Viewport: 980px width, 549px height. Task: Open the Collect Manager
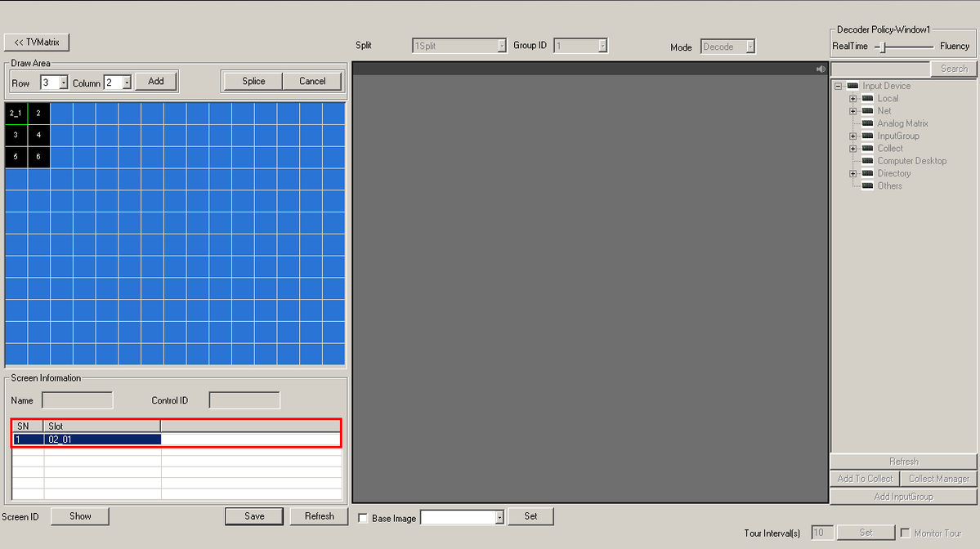(939, 479)
